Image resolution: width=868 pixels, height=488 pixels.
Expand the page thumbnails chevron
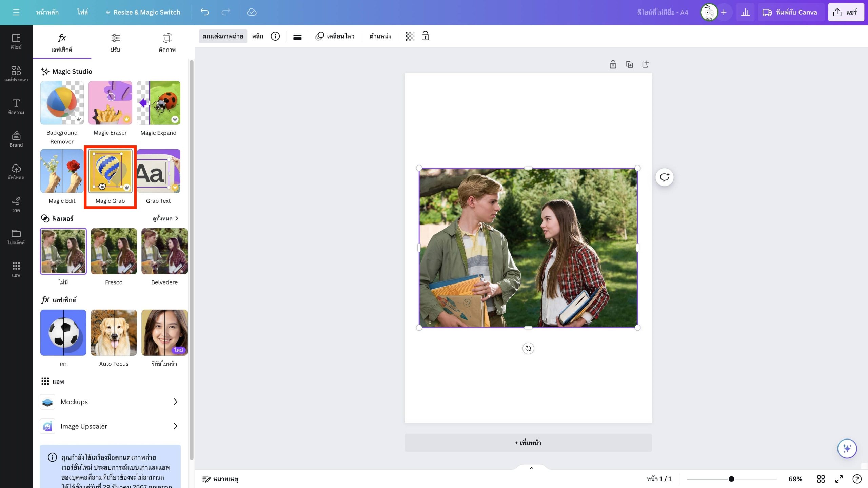(531, 468)
